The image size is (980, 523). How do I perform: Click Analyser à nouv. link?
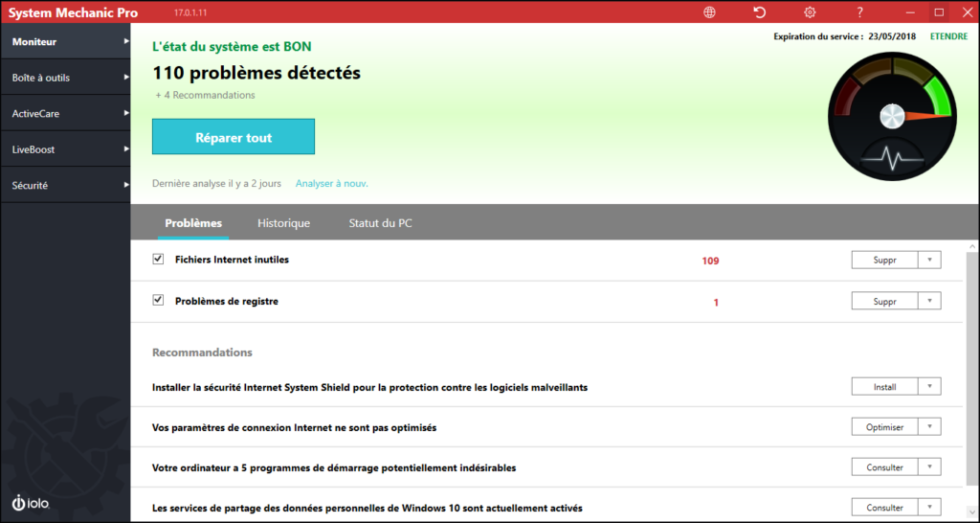click(332, 183)
